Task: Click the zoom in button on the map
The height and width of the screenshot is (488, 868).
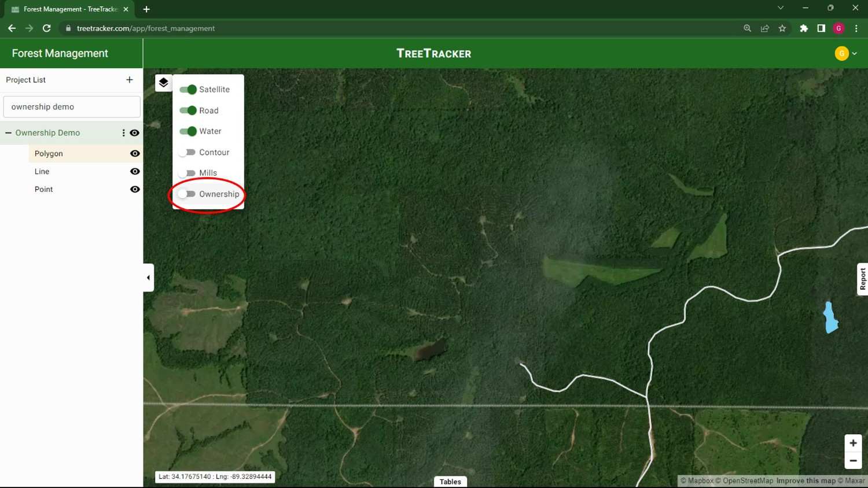Action: click(x=852, y=442)
